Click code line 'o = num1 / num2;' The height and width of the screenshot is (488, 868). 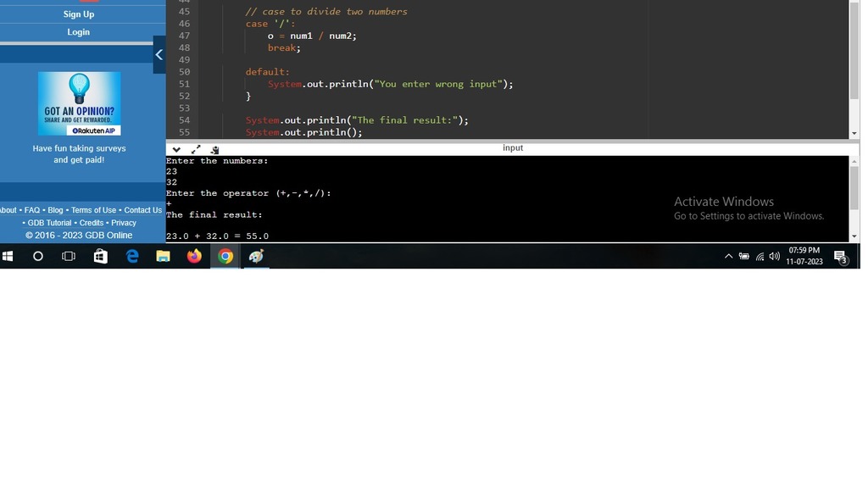pyautogui.click(x=312, y=36)
